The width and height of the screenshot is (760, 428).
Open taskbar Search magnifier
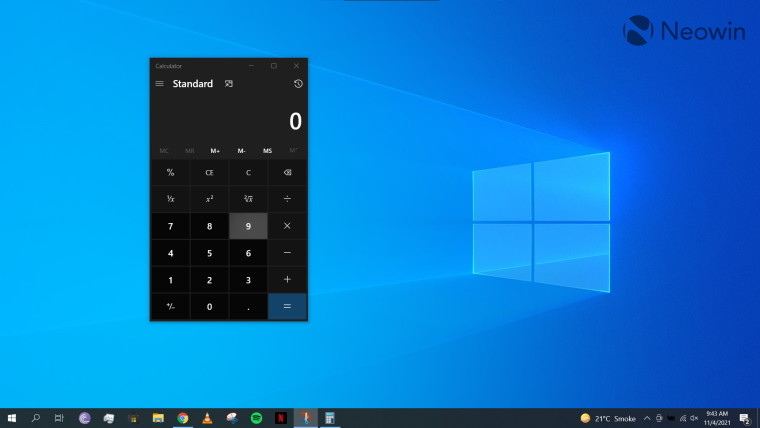pos(35,418)
